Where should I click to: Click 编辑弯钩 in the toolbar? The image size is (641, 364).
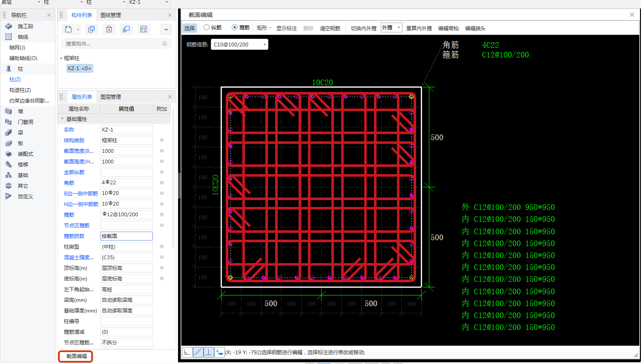coord(448,28)
